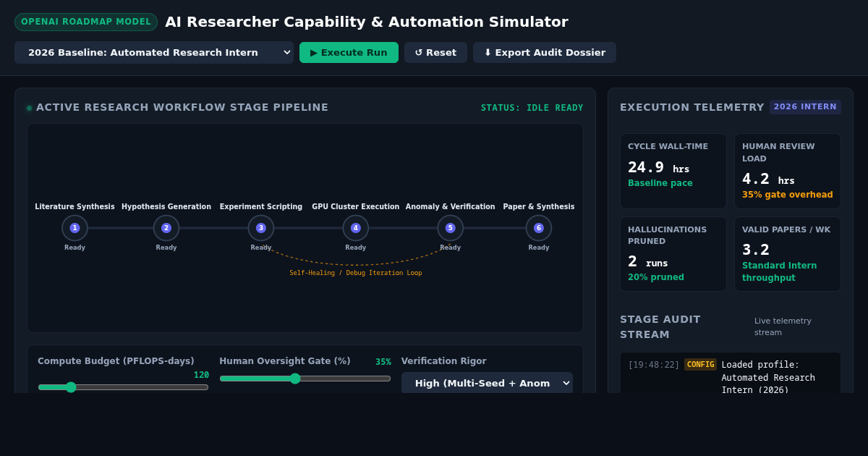The image size is (868, 456).
Task: Click the CONFIG tag in audit stream
Action: click(x=700, y=365)
